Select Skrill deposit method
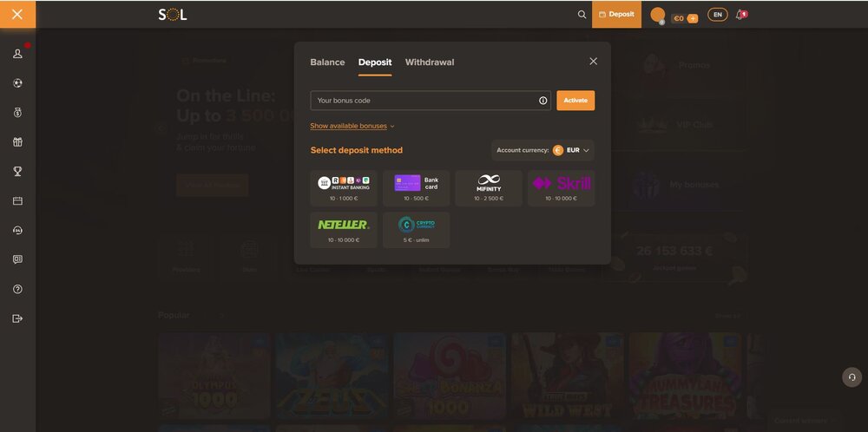868x432 pixels. click(x=562, y=188)
